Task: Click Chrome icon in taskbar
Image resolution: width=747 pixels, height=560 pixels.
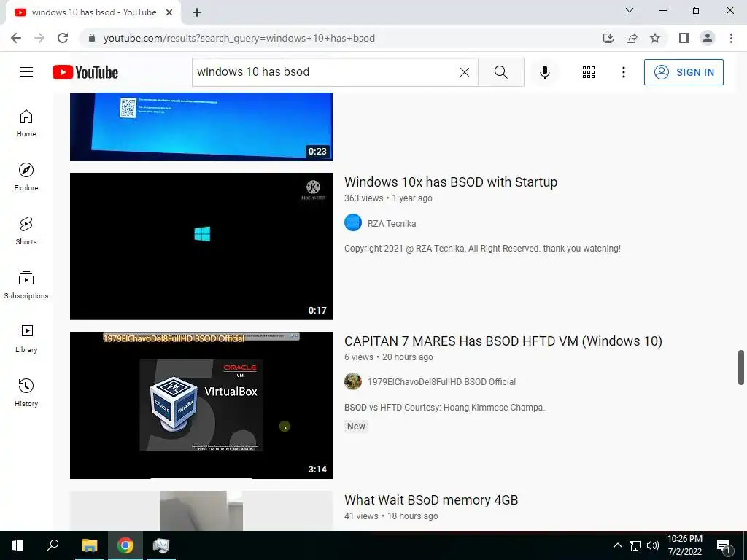Action: click(125, 545)
